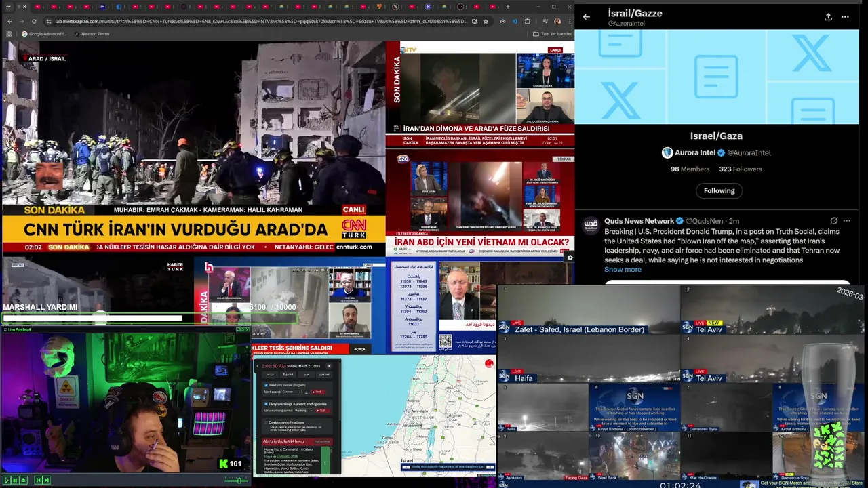Close the first browser tab
Screen dimensions: 868x488
point(24,7)
